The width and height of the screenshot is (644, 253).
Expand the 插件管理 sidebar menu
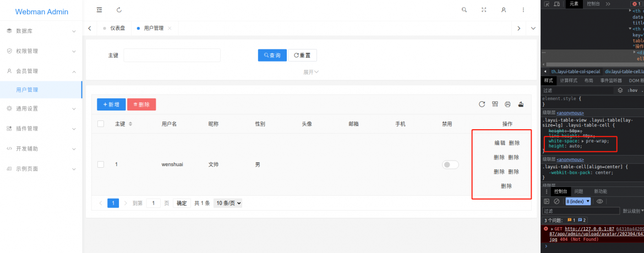pos(41,129)
